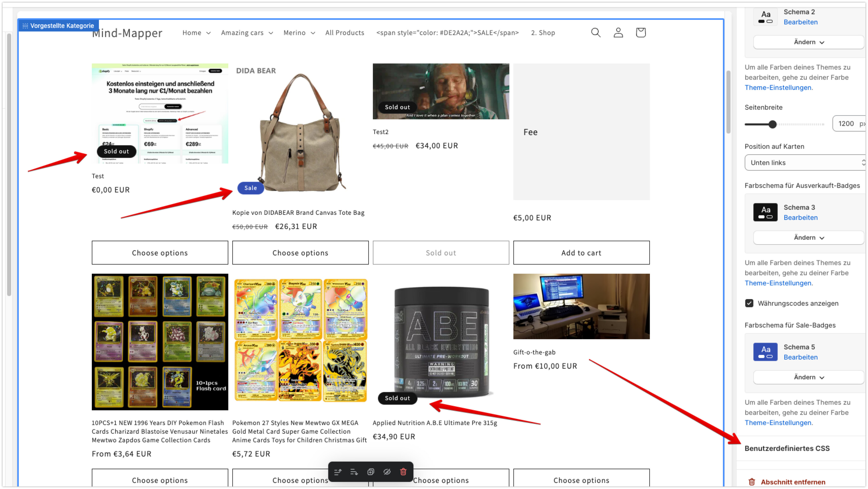Adjust the Seitenbreite slider handle

(x=773, y=124)
